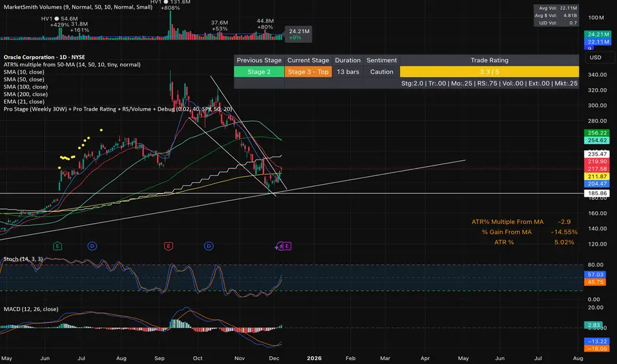The width and height of the screenshot is (617, 364).
Task: Click the green Stage 2 table cell
Action: 259,71
